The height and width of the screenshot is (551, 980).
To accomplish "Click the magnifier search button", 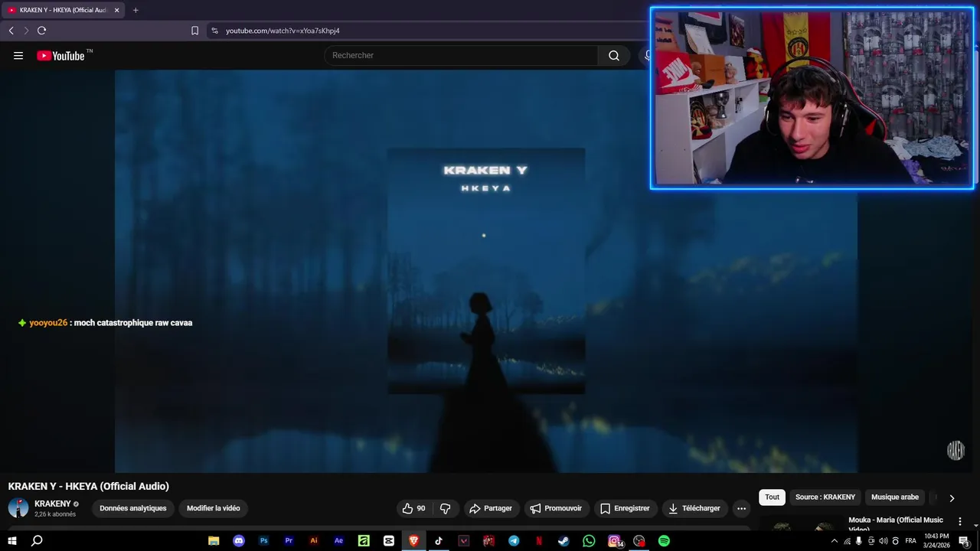I will [614, 55].
